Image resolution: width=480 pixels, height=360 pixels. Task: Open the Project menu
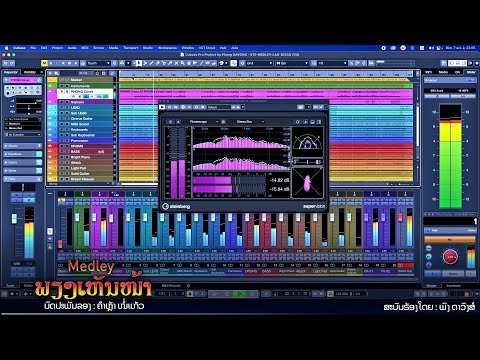[57, 48]
